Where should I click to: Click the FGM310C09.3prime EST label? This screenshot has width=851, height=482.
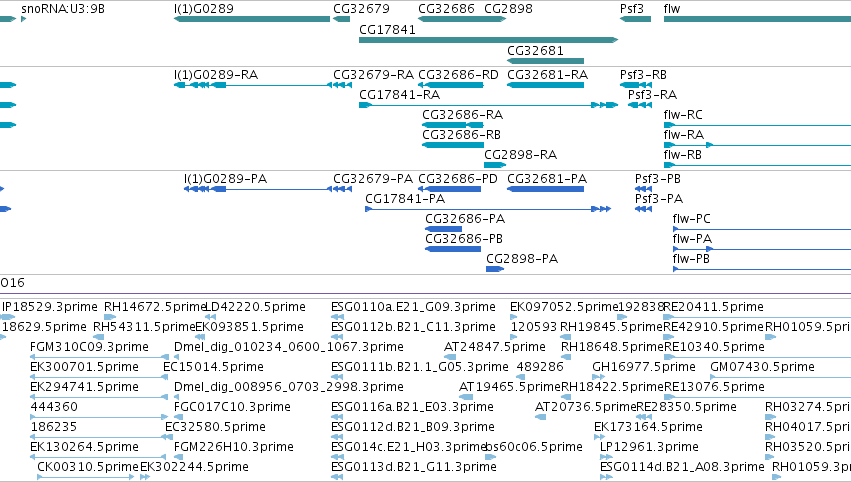[90, 347]
